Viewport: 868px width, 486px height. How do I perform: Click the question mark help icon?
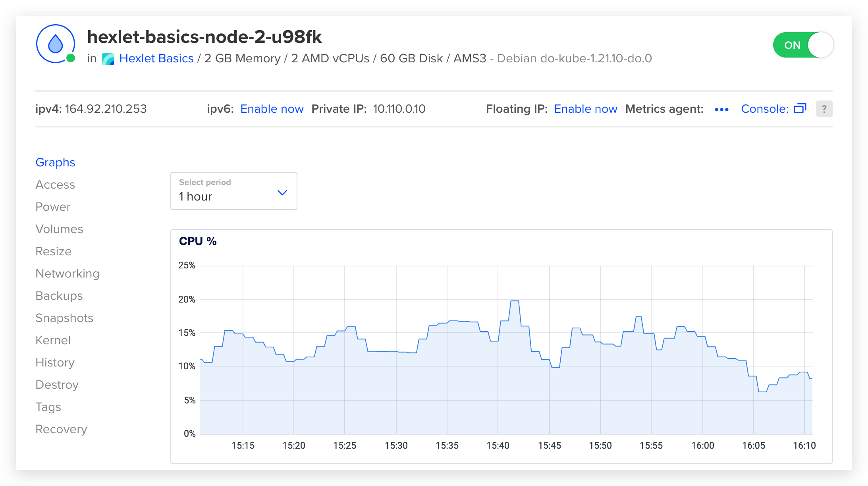pyautogui.click(x=824, y=109)
